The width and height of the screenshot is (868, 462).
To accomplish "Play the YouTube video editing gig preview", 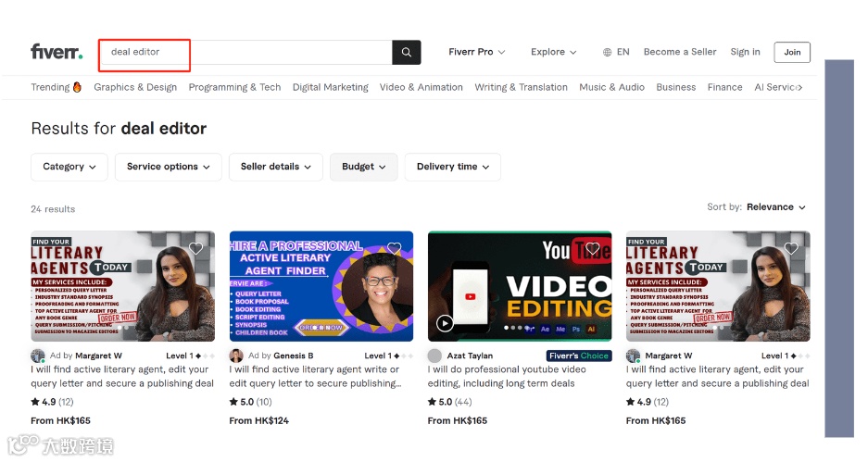I will 445,323.
